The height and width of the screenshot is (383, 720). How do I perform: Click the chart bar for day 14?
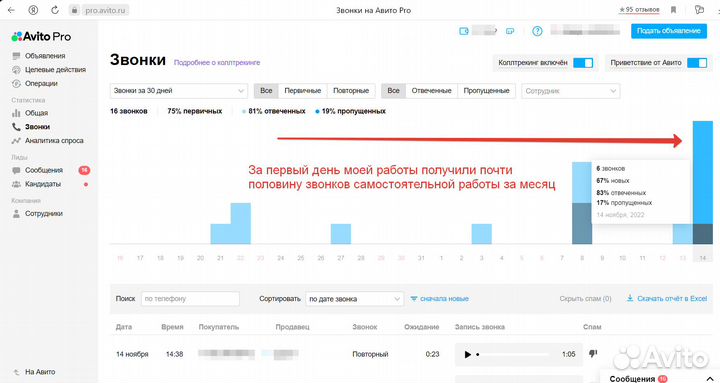point(703,182)
